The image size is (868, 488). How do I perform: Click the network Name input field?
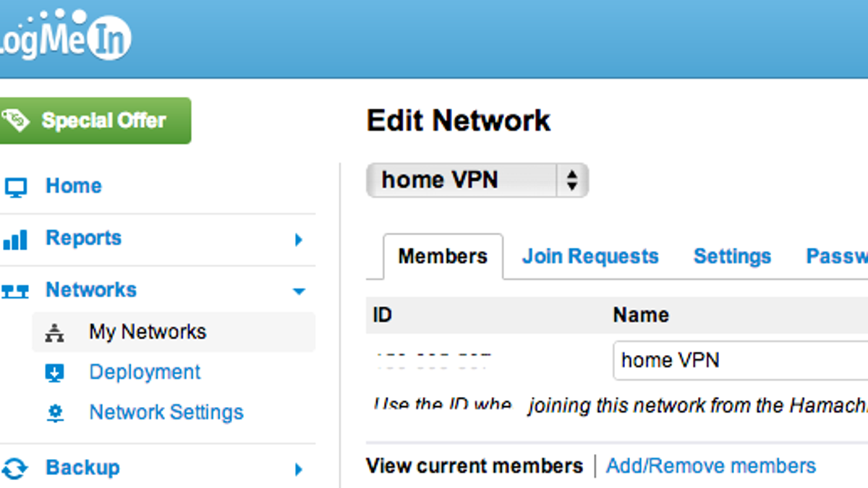coord(740,360)
